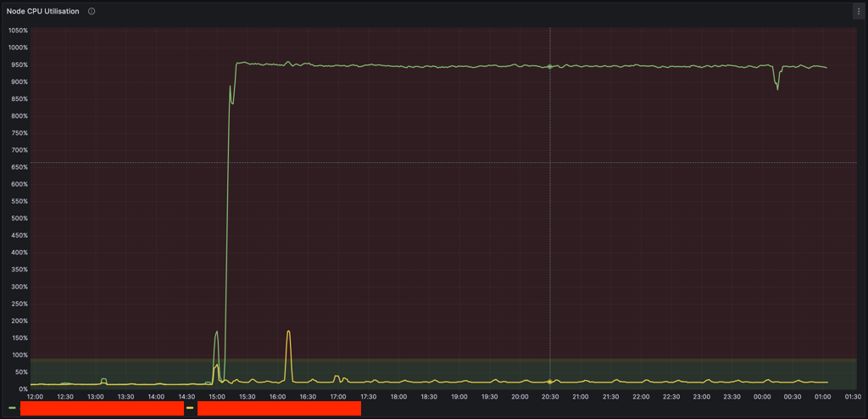Click the 19:30 time axis label
The image size is (868, 419).
click(489, 397)
